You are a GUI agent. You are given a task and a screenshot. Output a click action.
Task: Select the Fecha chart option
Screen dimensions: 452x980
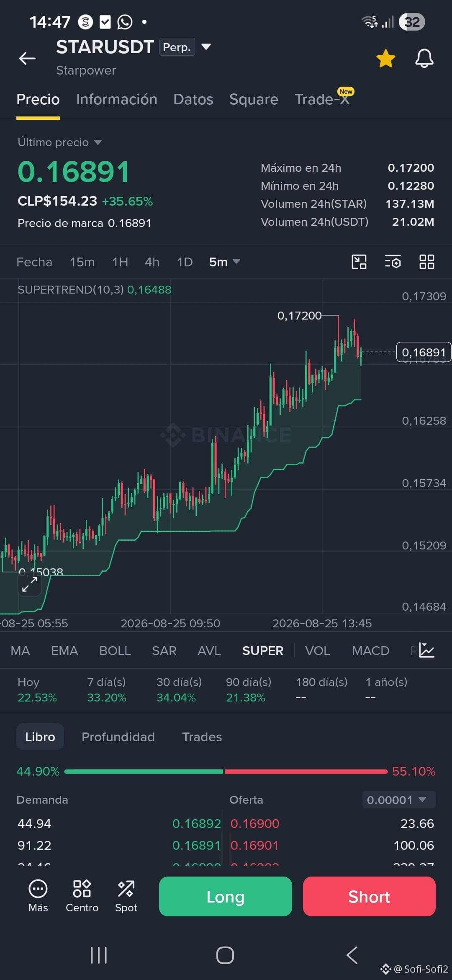click(34, 262)
